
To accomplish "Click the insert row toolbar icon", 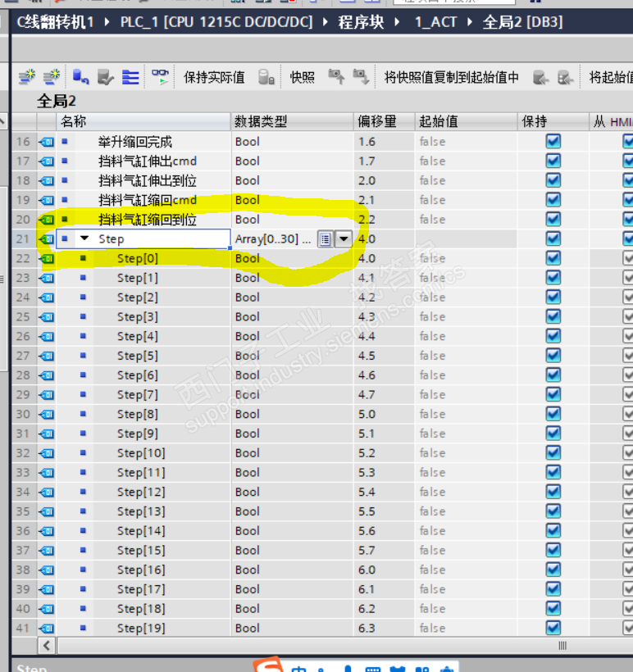I will tap(27, 77).
